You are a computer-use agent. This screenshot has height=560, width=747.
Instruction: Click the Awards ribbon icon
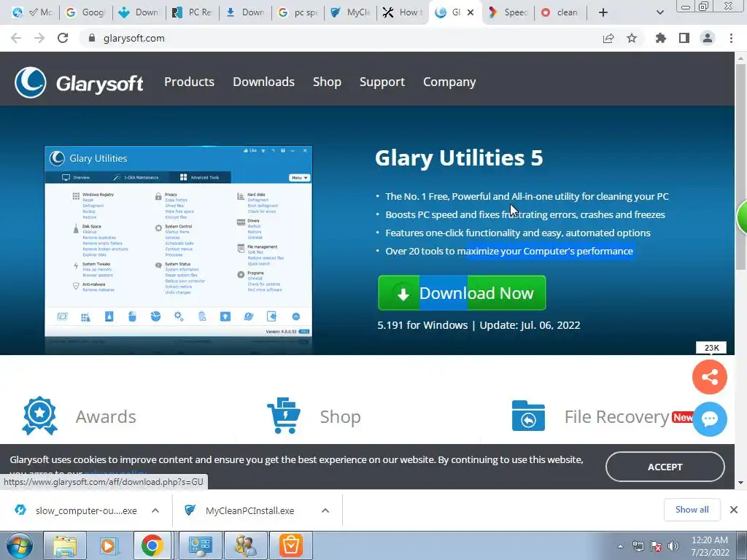(39, 416)
